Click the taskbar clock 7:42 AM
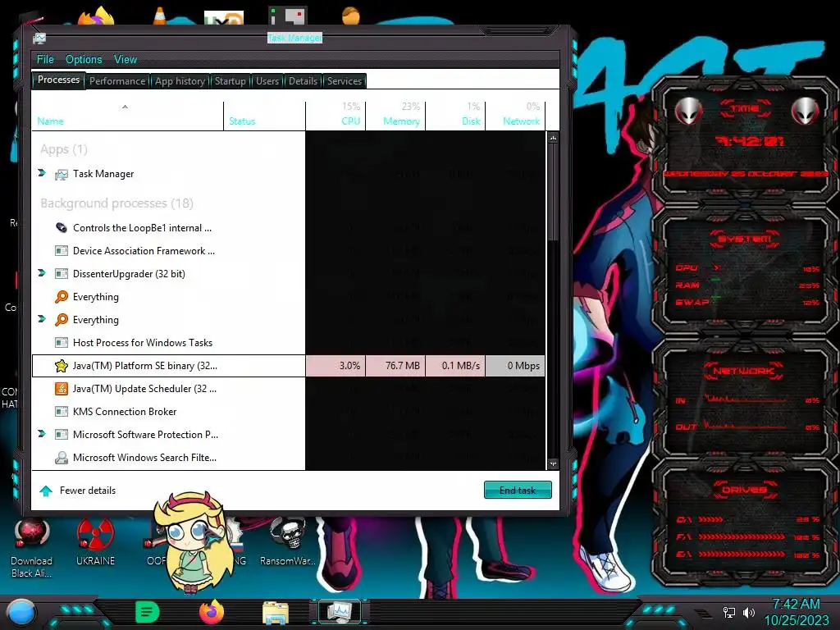Screen dimensions: 840x630 [x=796, y=604]
